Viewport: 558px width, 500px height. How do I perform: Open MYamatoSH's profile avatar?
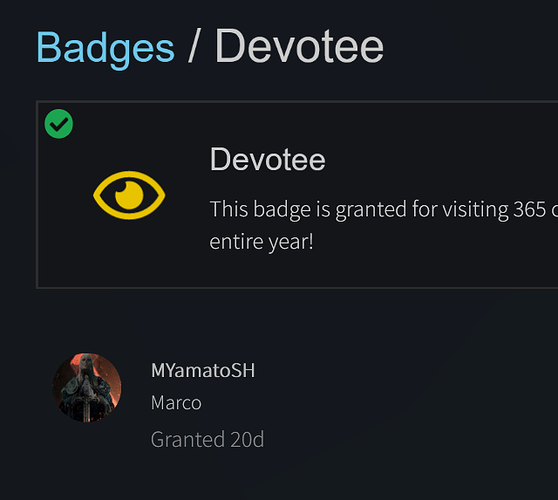(87, 388)
